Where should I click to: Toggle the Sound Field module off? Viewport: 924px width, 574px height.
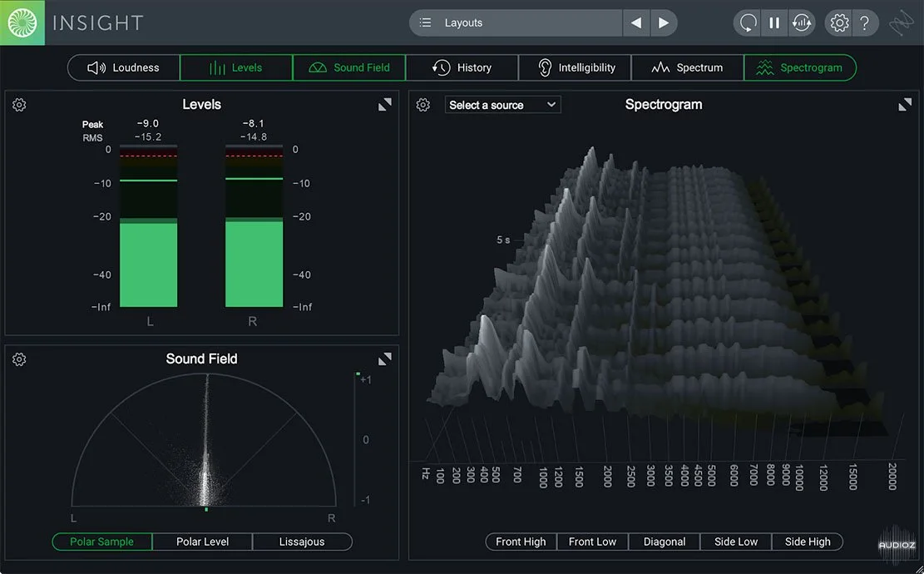coord(348,67)
